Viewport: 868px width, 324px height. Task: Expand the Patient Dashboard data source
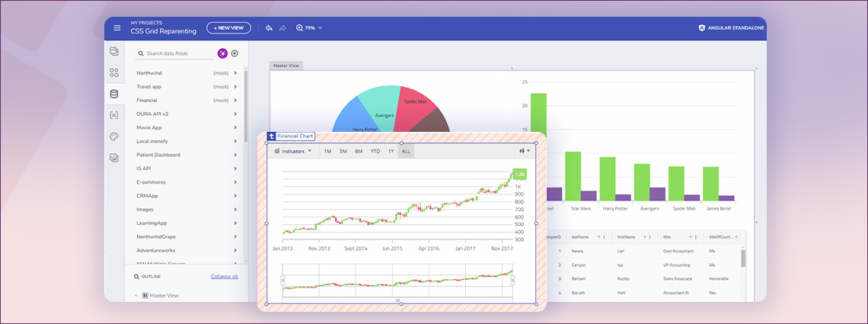(x=235, y=155)
